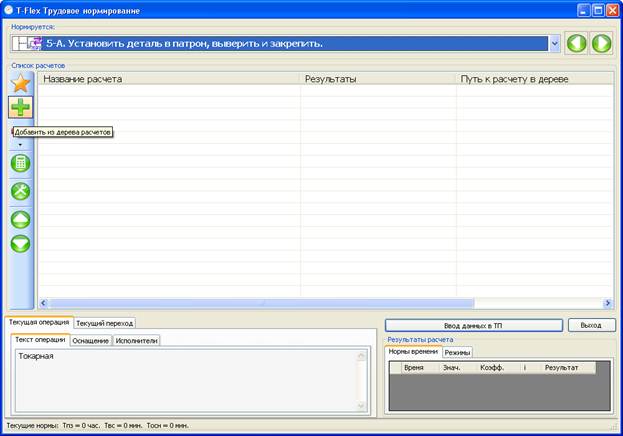The width and height of the screenshot is (623, 436).
Task: Click 'Ввод данных в ТП' button
Action: 474,326
